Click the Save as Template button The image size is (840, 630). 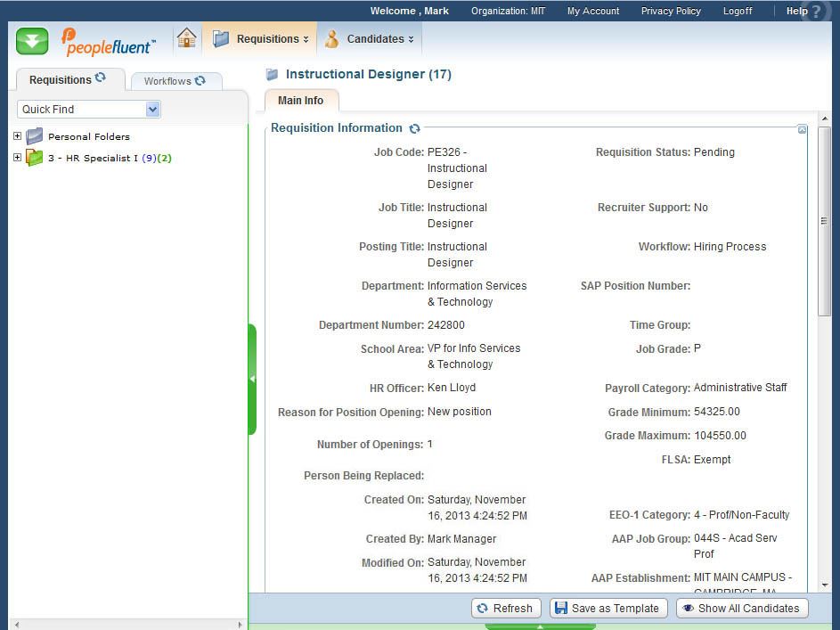click(x=608, y=609)
